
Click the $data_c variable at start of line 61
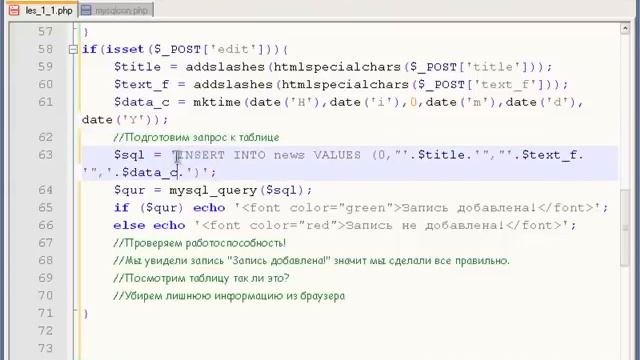pos(141,102)
